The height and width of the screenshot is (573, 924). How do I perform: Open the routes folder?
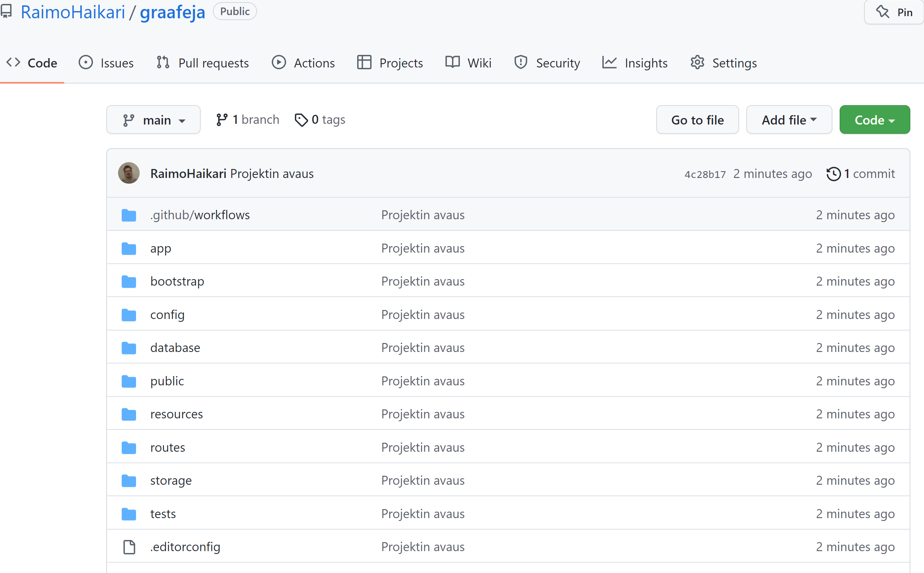(x=168, y=447)
